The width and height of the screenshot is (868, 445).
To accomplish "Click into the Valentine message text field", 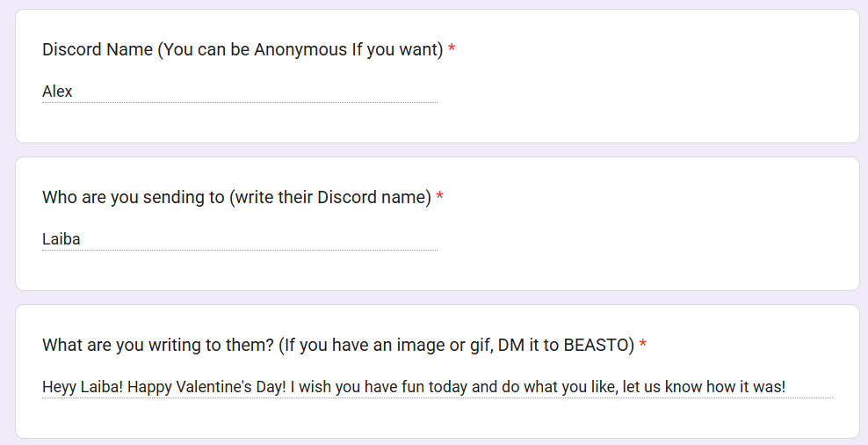I will (x=437, y=387).
